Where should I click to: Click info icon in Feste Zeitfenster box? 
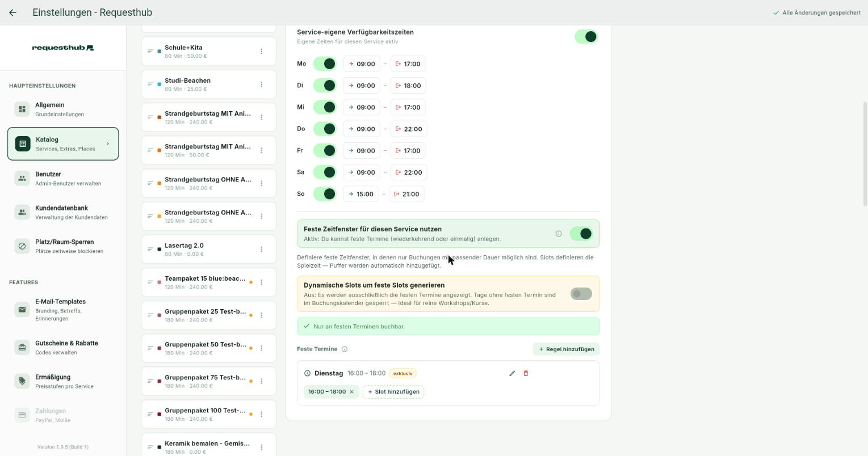pos(559,234)
